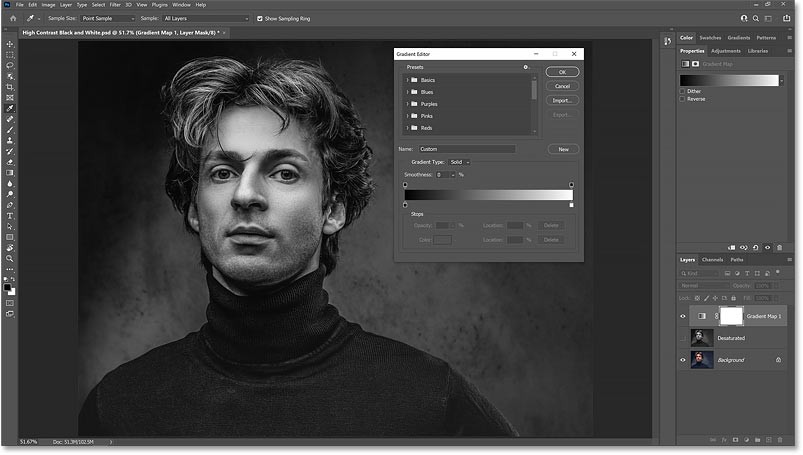The width and height of the screenshot is (803, 455).
Task: Hide the Desaturated layer
Action: click(684, 338)
